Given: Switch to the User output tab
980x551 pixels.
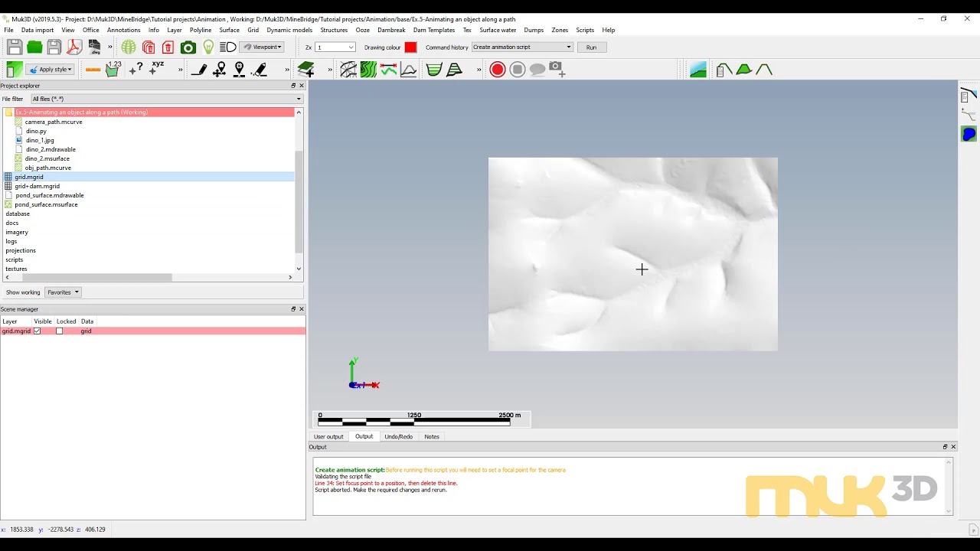Looking at the screenshot, I should 328,437.
